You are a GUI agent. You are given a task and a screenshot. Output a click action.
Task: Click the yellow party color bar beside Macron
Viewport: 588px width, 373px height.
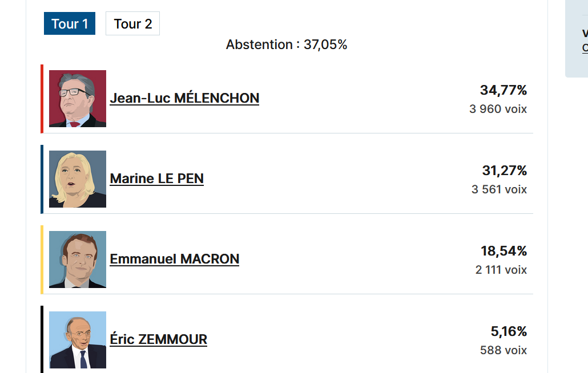(x=42, y=260)
